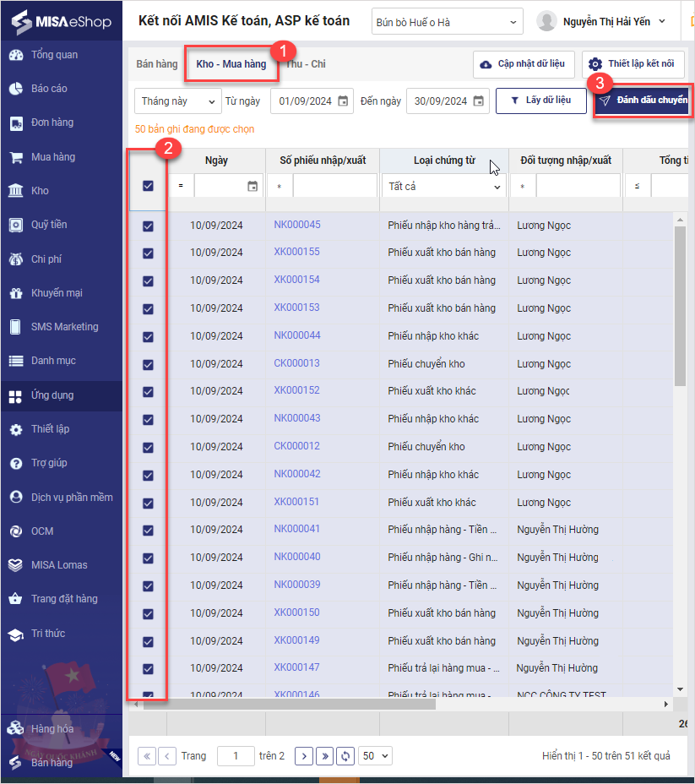Open Ứng dụng grid icon
695x784 pixels.
point(16,396)
